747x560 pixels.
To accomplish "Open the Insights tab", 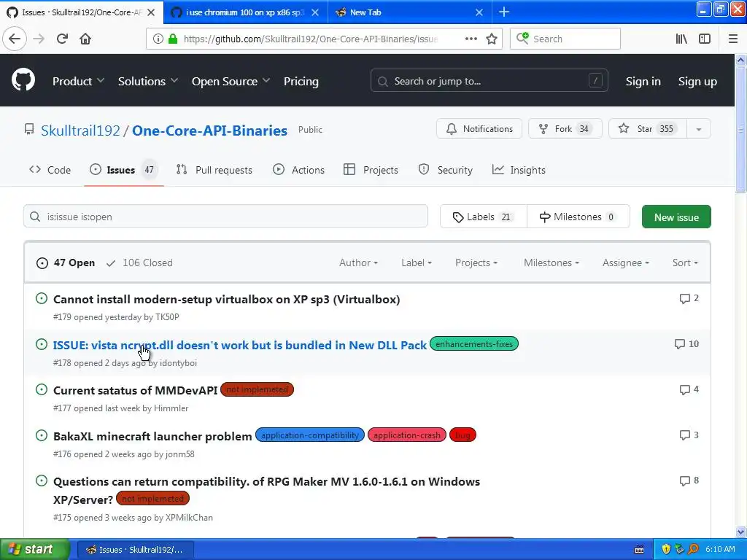I will (519, 170).
